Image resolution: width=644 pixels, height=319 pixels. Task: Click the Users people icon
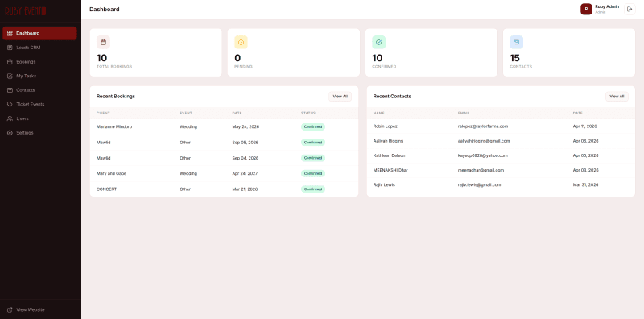(x=10, y=118)
